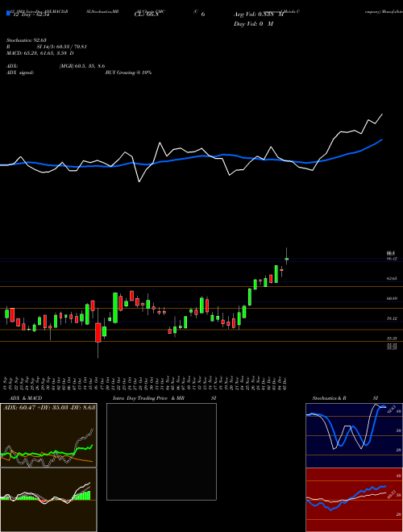403x532 pixels.
Task: Click the blue 12 Day SMA legend square
Action: tap(8, 13)
